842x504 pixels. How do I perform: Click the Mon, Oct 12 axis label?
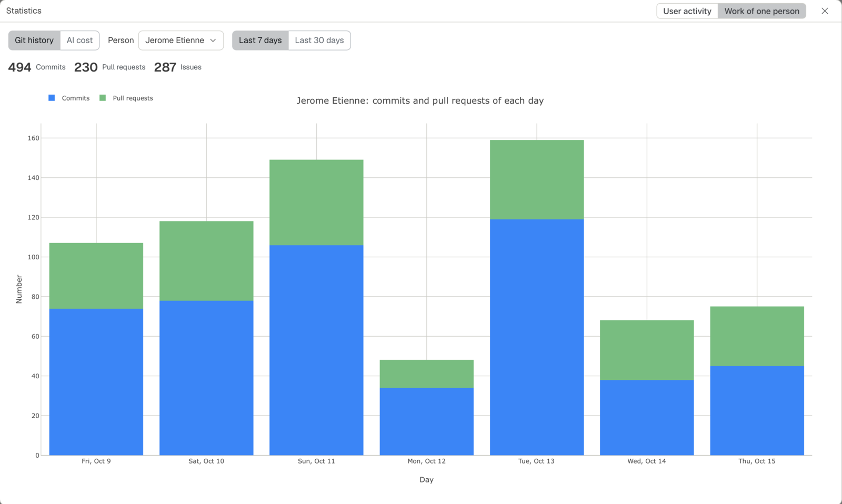tap(426, 461)
